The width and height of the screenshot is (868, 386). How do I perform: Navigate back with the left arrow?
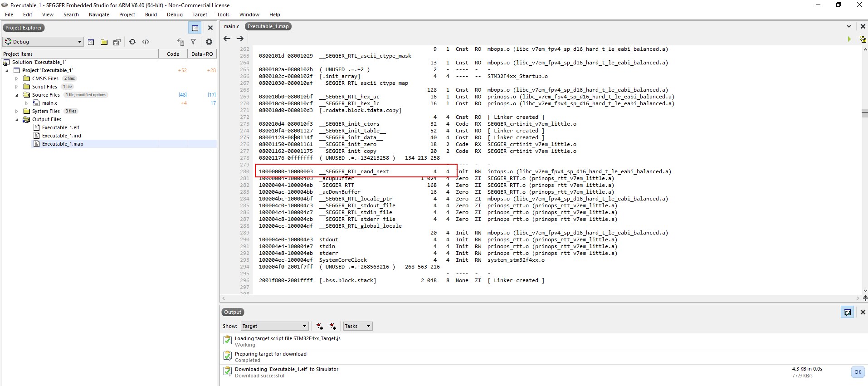pyautogui.click(x=227, y=39)
